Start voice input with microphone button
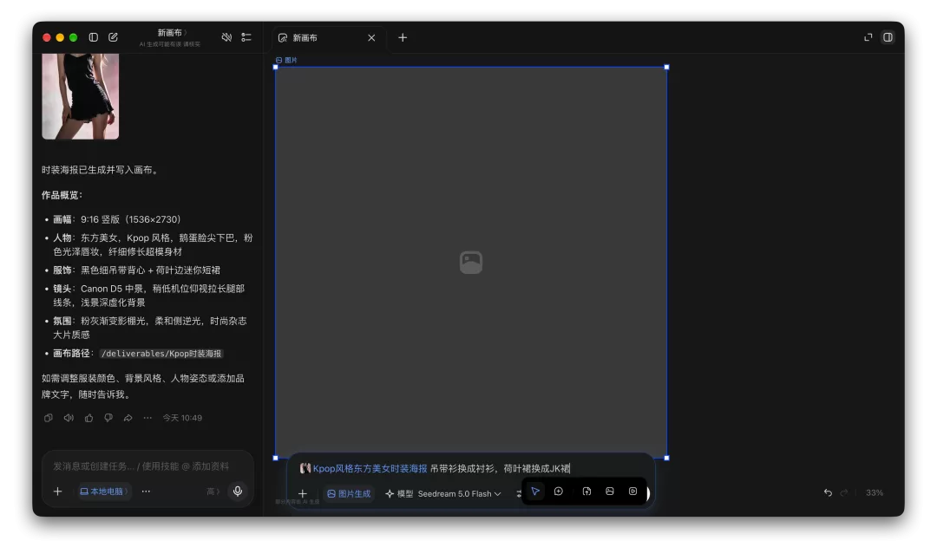This screenshot has height=560, width=937. coord(238,491)
